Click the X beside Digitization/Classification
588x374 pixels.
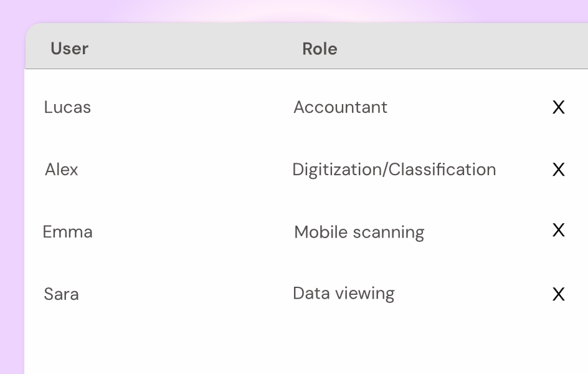point(558,170)
